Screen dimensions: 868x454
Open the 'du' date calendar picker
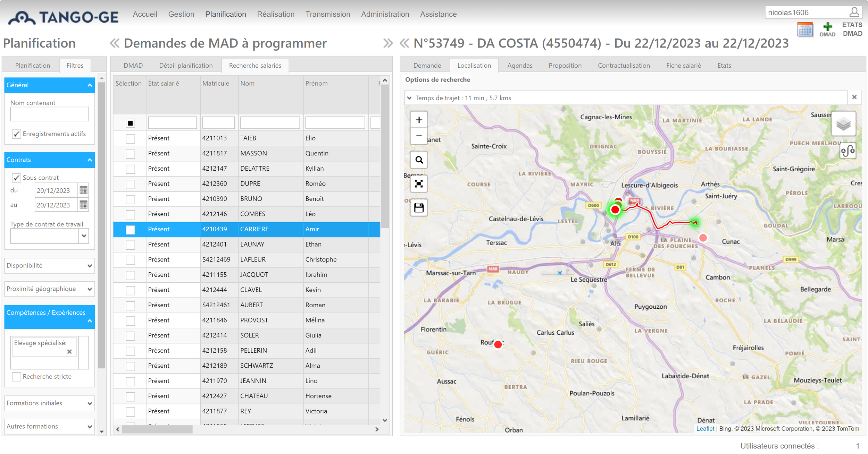point(83,190)
